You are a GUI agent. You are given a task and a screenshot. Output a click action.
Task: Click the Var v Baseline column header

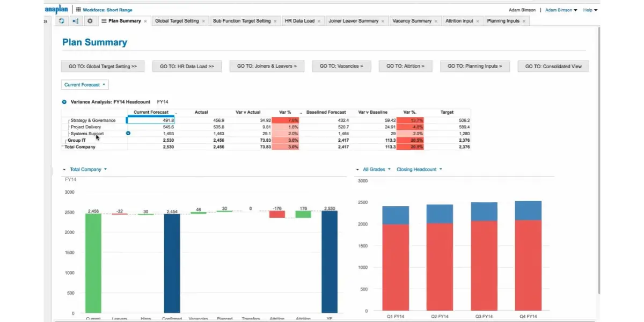coord(372,112)
